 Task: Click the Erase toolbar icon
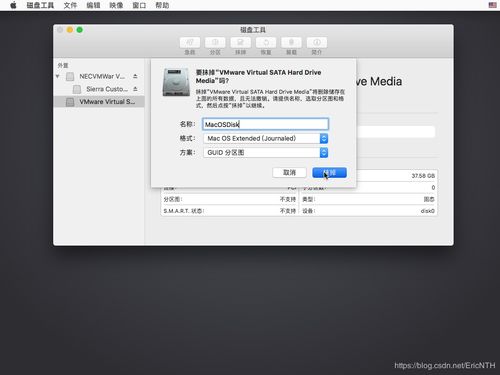click(240, 43)
